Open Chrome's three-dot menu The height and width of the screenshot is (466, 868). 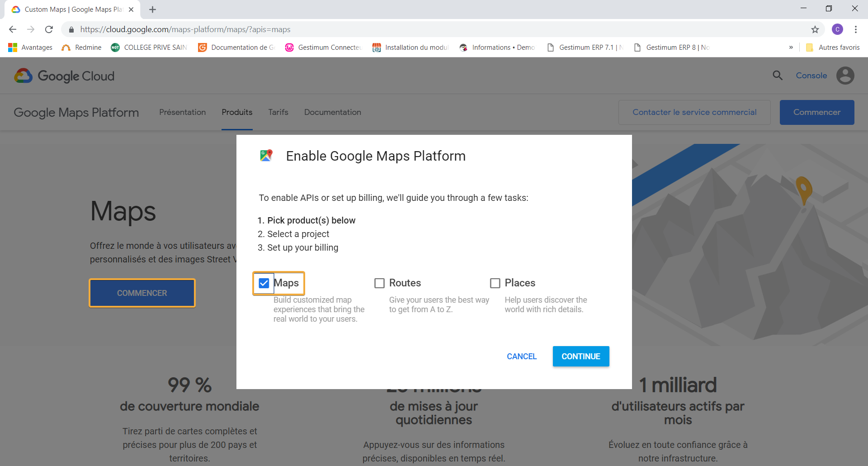coord(856,29)
